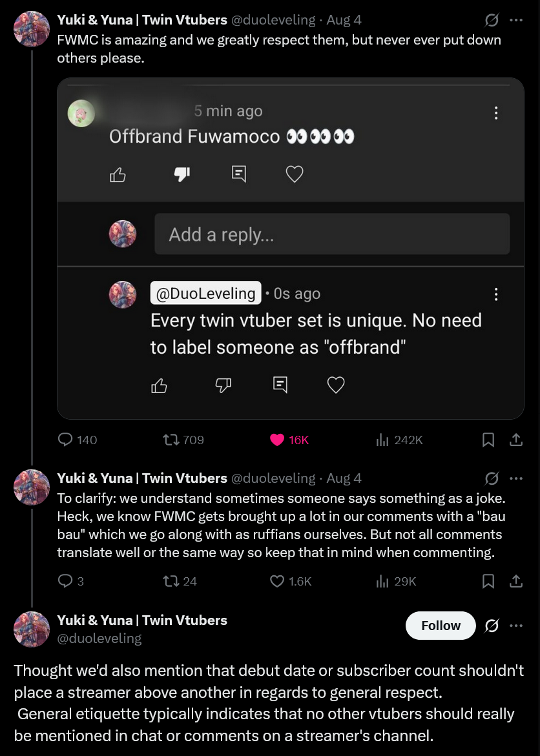Unlike the first tweet with 16K likes
Image resolution: width=540 pixels, height=756 pixels.
pyautogui.click(x=277, y=440)
